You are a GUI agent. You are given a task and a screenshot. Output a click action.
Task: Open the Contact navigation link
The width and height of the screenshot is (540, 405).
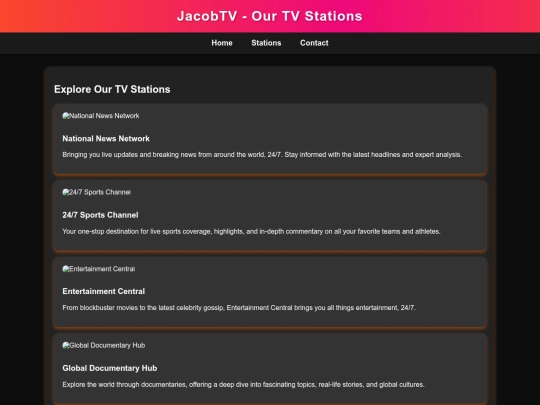click(x=314, y=43)
